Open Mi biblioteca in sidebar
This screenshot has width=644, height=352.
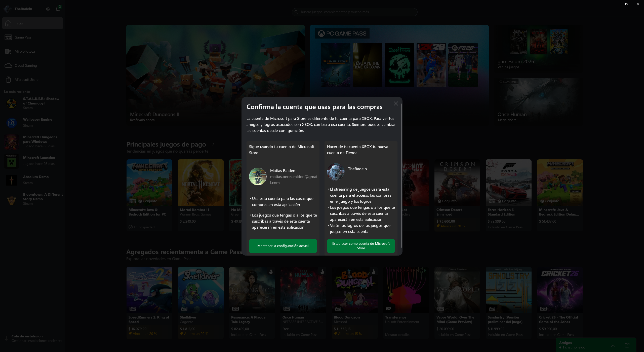(32, 51)
